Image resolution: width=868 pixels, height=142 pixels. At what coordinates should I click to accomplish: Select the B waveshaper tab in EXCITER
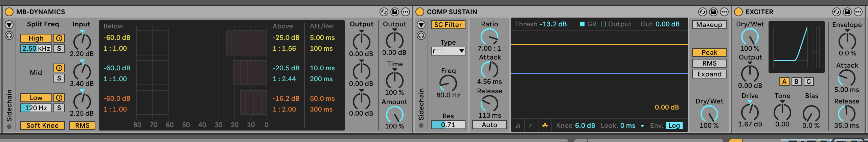(796, 81)
